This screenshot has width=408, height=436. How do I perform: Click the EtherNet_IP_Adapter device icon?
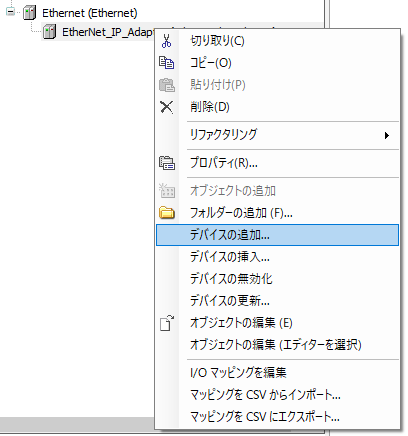(x=49, y=32)
